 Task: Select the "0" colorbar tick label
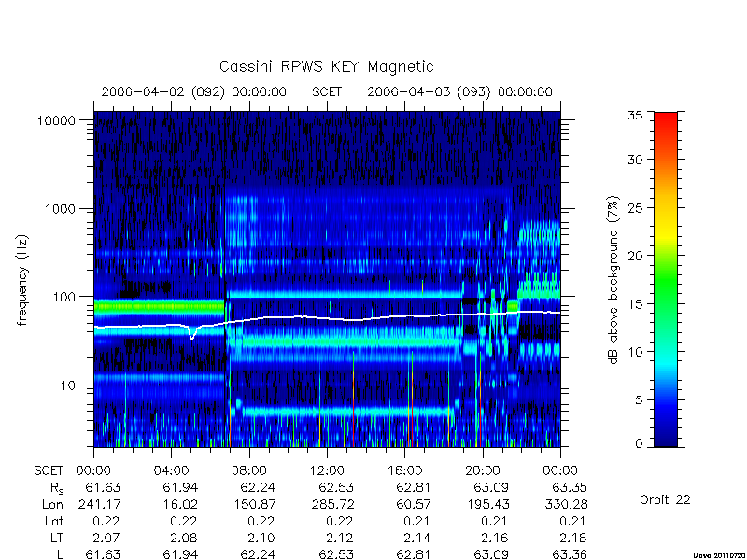tap(639, 444)
